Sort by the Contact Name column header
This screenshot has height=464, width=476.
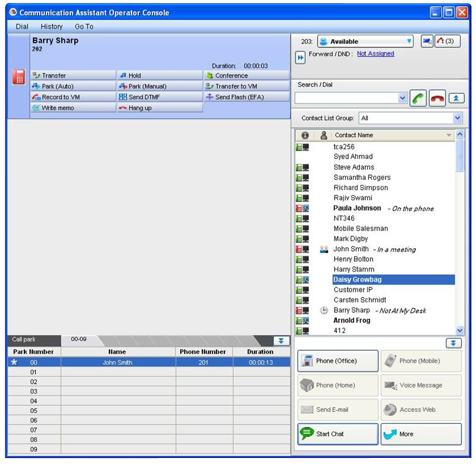click(x=393, y=135)
